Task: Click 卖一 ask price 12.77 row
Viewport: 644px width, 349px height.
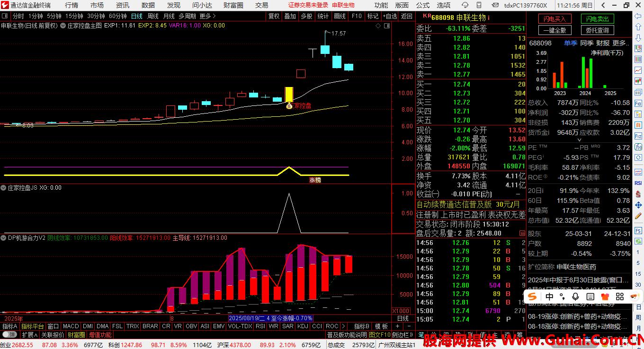Action: 471,74
